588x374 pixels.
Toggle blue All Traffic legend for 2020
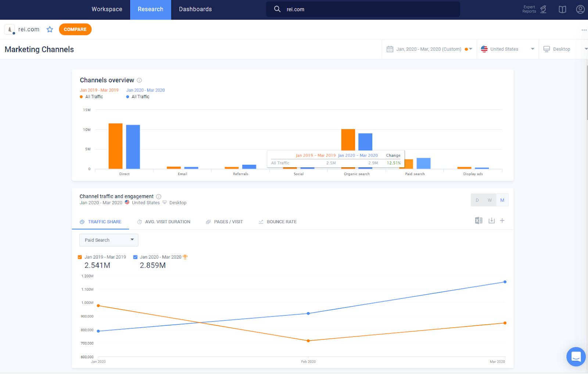pyautogui.click(x=138, y=97)
